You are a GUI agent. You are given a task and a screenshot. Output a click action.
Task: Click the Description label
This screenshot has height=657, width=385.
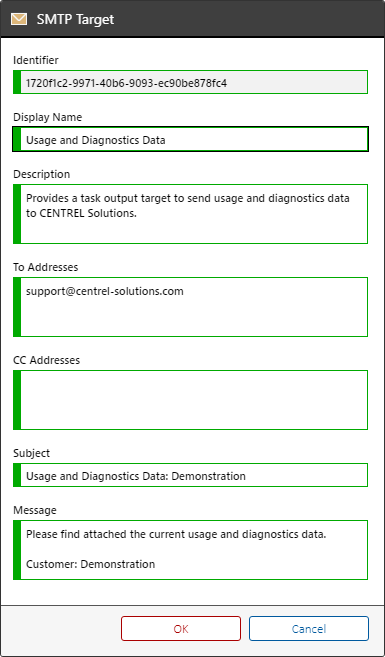coord(42,174)
